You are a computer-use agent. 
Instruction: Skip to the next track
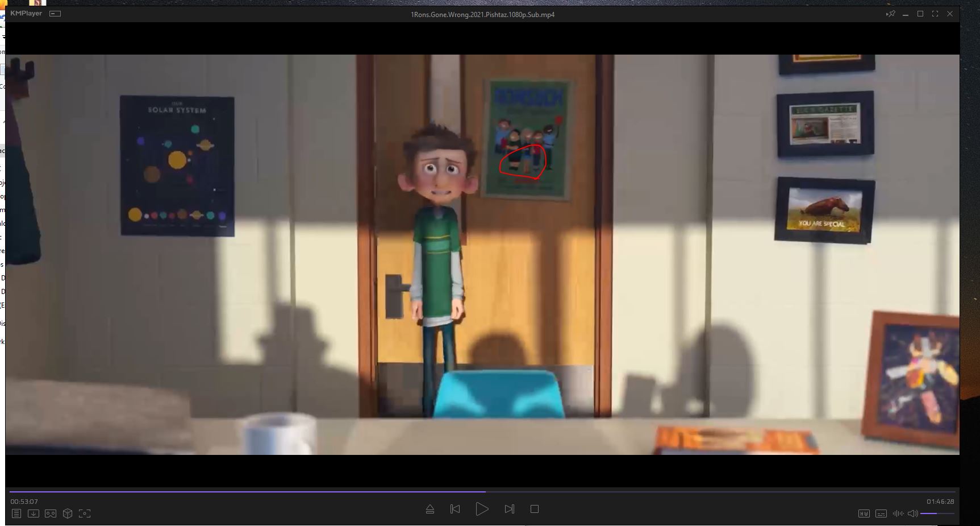click(510, 509)
